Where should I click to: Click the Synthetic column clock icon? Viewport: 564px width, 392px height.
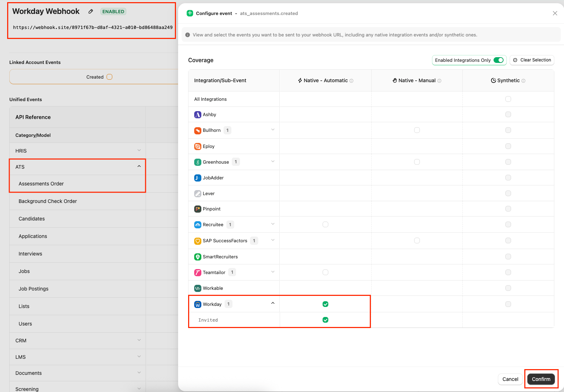(x=493, y=80)
